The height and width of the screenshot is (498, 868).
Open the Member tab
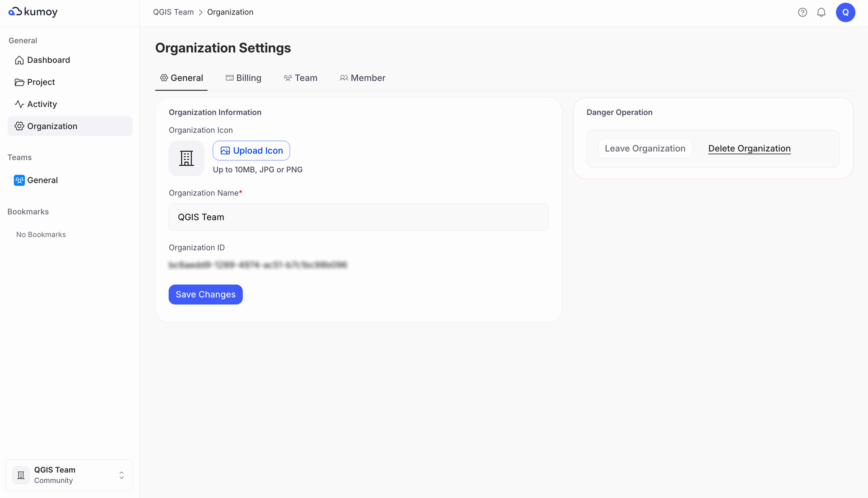(x=362, y=78)
